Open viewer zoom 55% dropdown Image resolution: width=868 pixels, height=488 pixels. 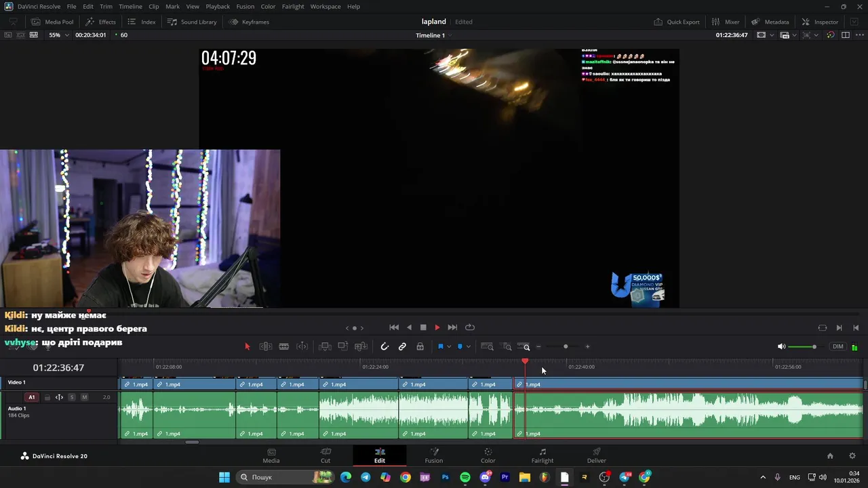click(58, 35)
